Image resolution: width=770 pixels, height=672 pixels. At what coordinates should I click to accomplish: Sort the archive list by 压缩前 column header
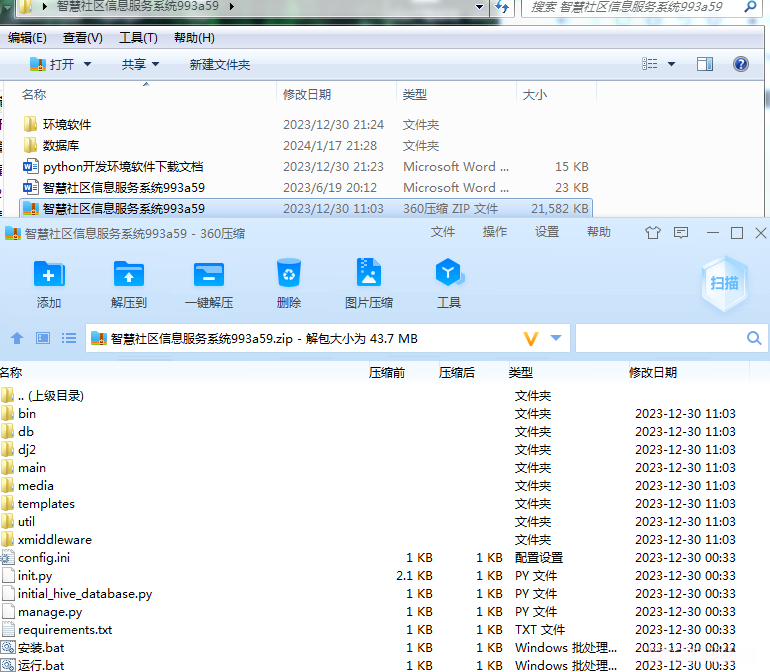(387, 373)
